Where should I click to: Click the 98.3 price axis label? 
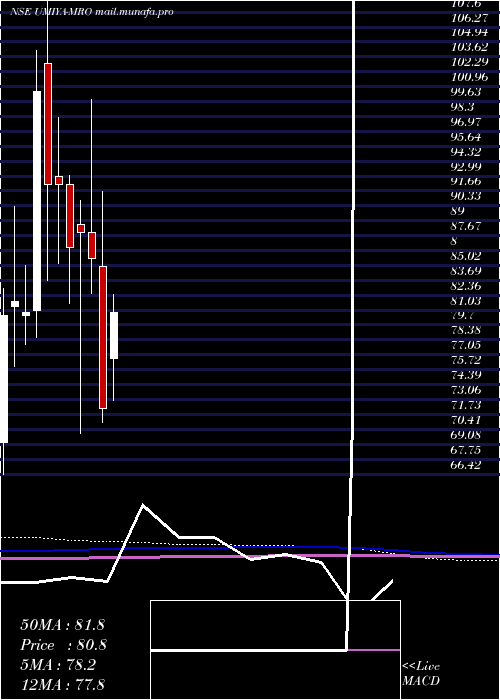click(462, 107)
